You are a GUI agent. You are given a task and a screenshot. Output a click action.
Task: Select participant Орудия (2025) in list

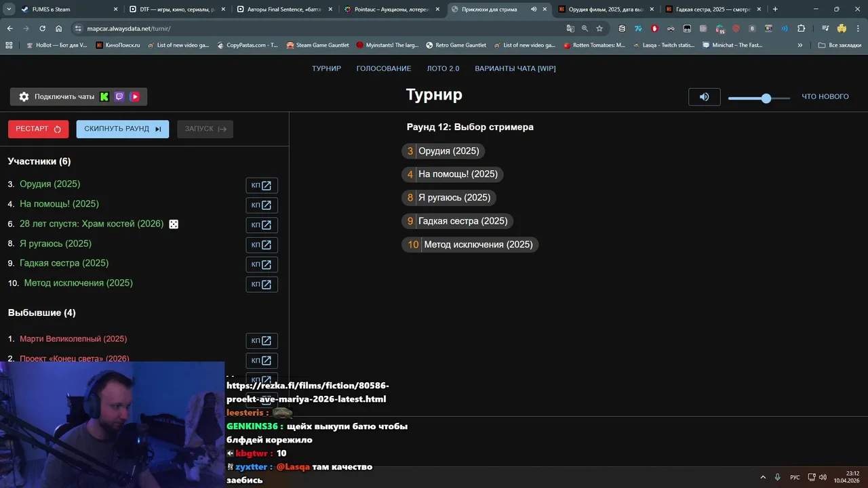50,184
